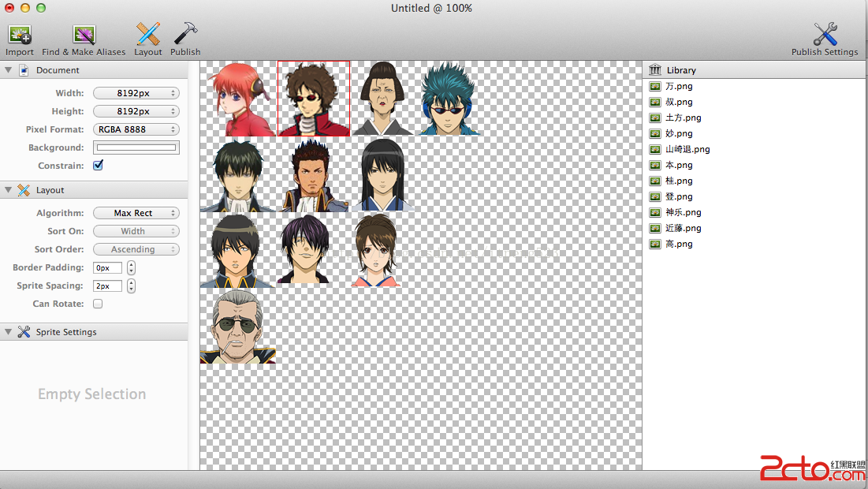Run the Layout toolbar action

click(147, 40)
